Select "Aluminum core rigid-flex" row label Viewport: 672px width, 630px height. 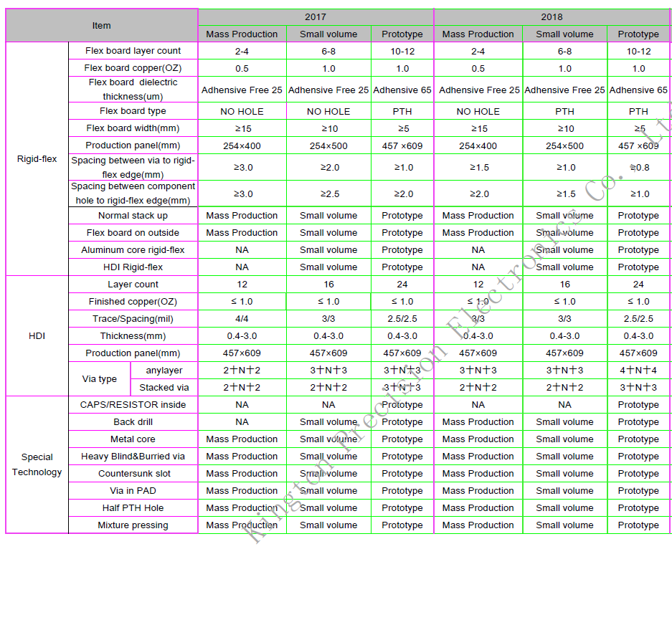[133, 249]
